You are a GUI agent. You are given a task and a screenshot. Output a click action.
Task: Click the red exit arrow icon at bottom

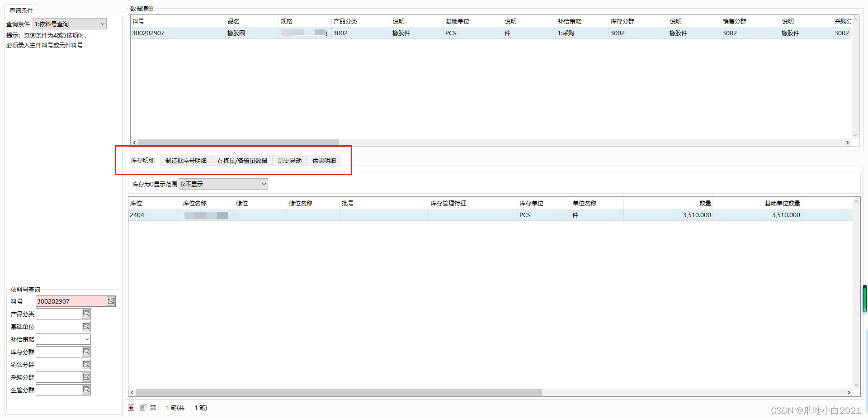point(131,408)
